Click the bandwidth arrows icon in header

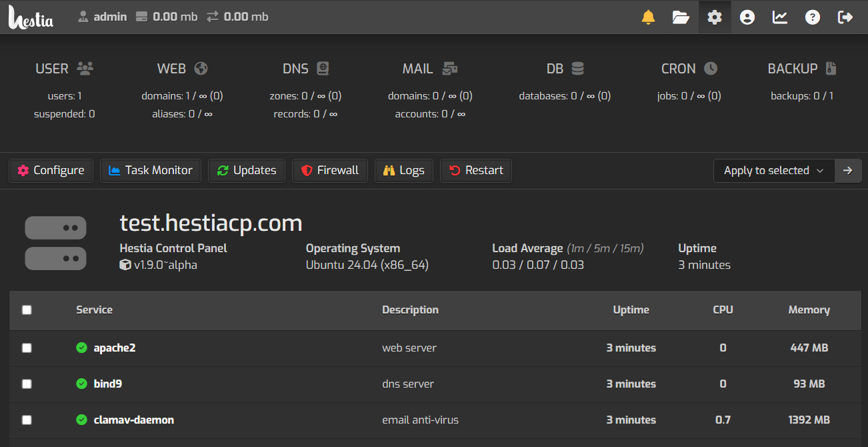212,17
